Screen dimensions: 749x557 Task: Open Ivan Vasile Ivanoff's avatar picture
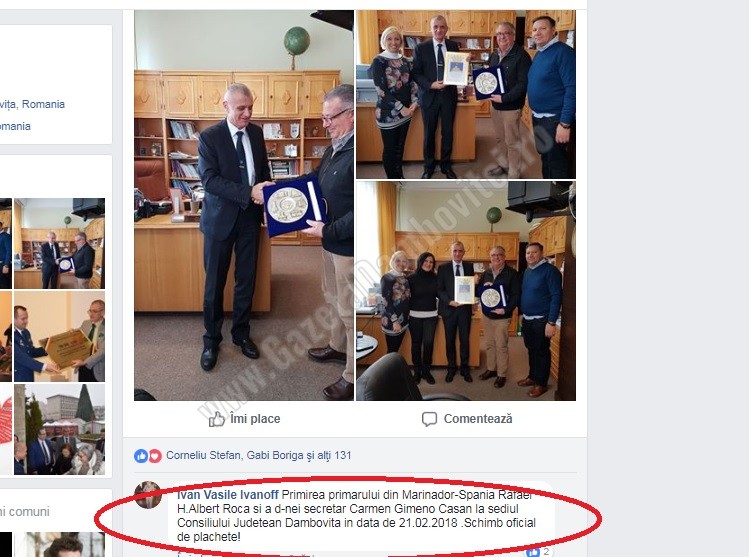click(x=148, y=495)
